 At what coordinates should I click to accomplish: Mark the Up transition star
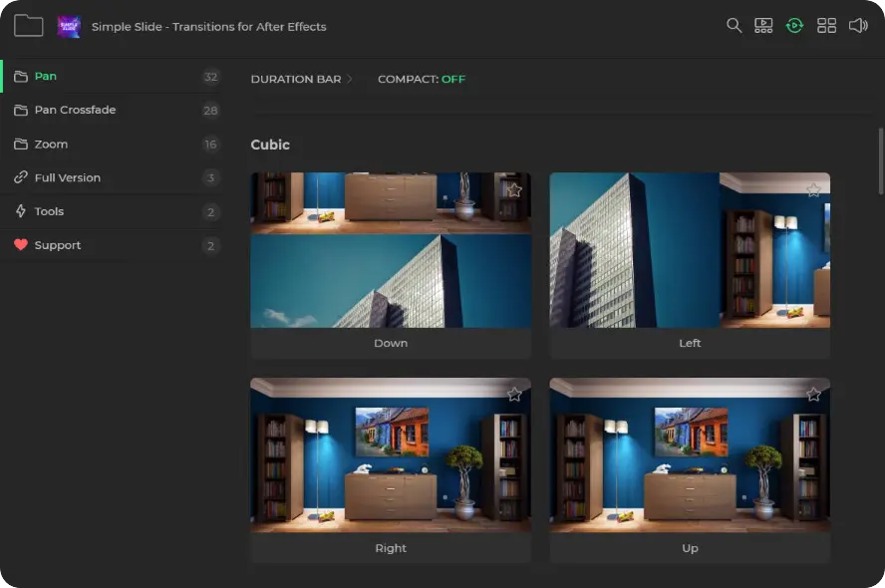click(813, 395)
